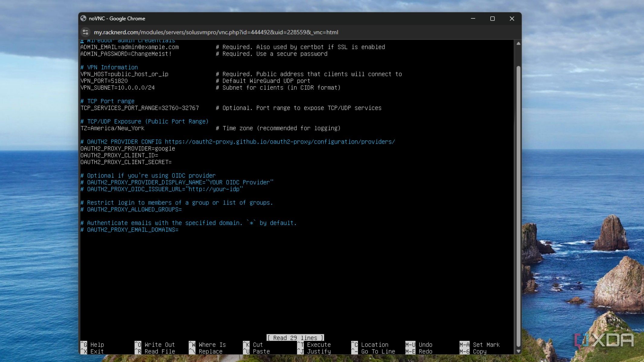Click the OAUTH2_PROXY_EMAIL_DOMAINS= line
The width and height of the screenshot is (644, 362).
click(x=129, y=230)
